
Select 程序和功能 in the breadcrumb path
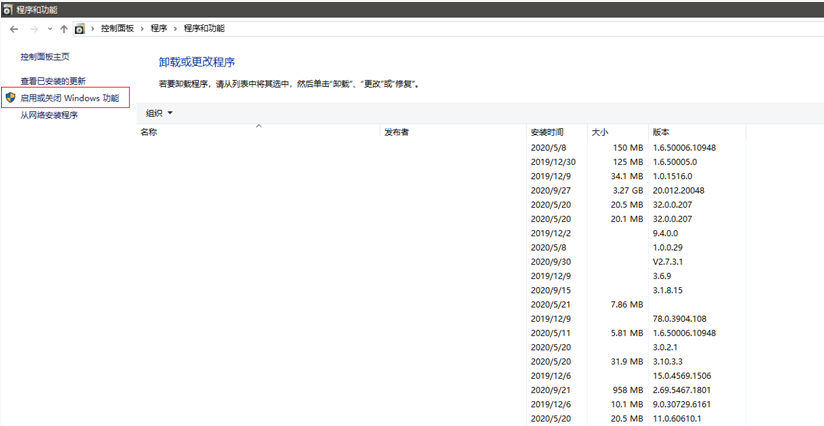[x=204, y=28]
